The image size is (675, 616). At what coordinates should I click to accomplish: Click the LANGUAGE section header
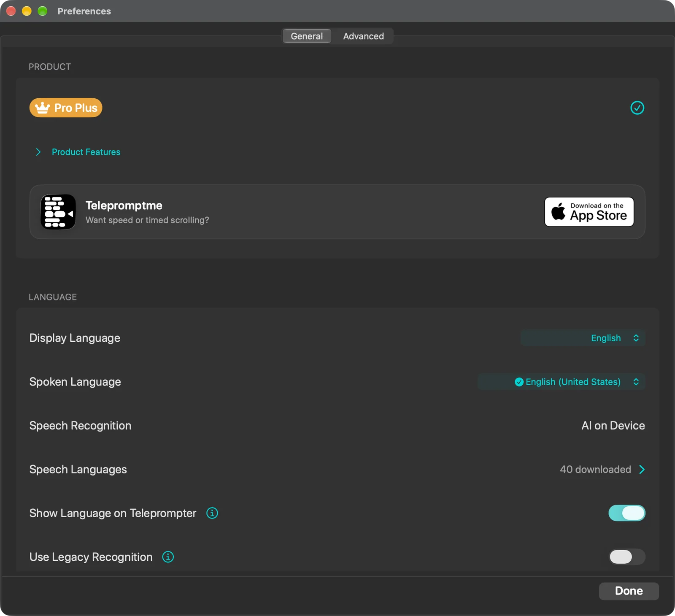(x=53, y=297)
